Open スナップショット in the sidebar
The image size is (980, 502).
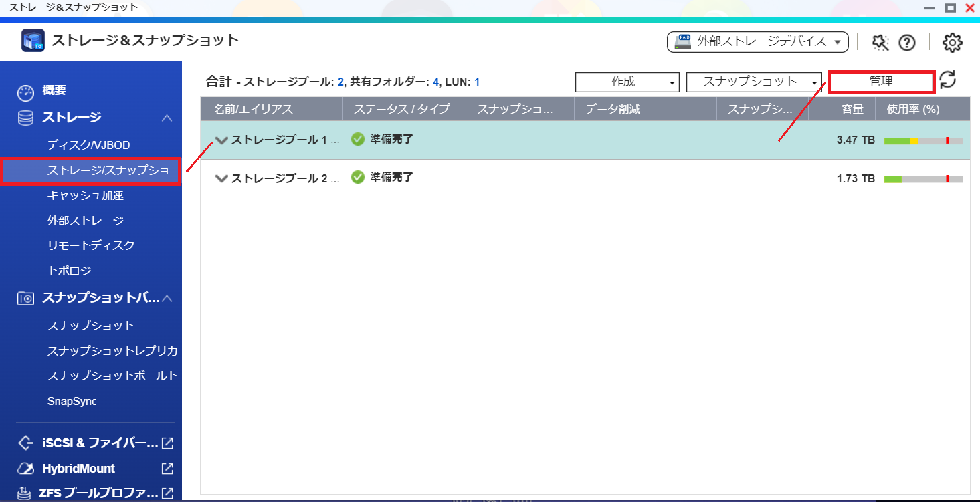(x=91, y=326)
